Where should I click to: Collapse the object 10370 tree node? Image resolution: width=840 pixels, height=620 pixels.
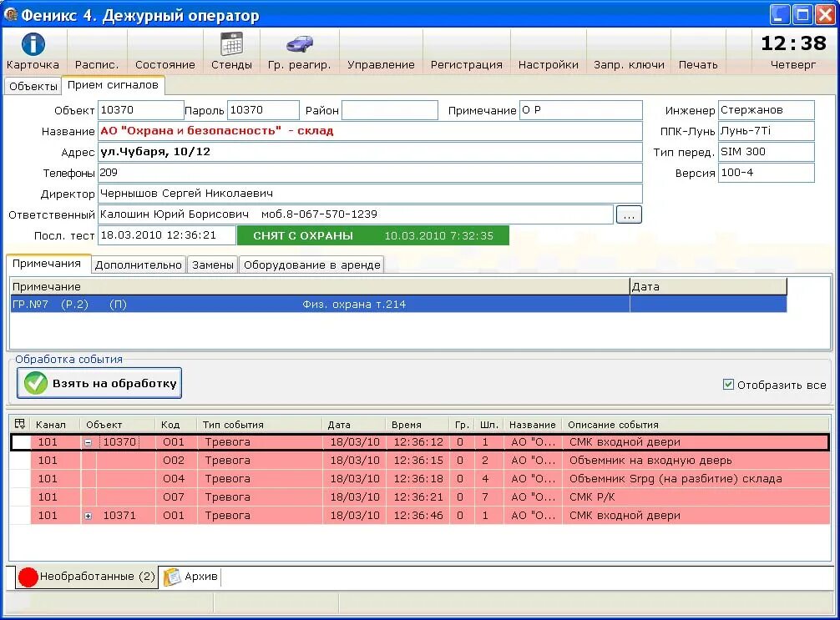coord(89,443)
